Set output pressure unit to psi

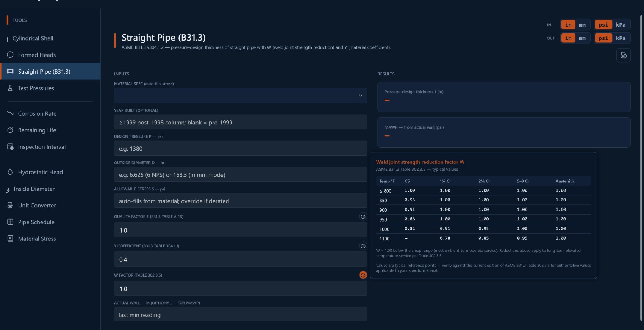click(x=603, y=38)
